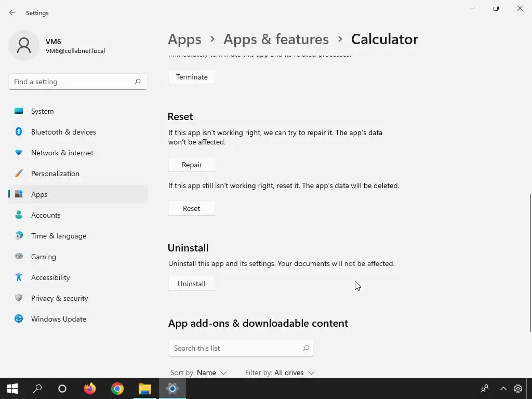
Task: Open Privacy & security settings
Action: coord(78,298)
